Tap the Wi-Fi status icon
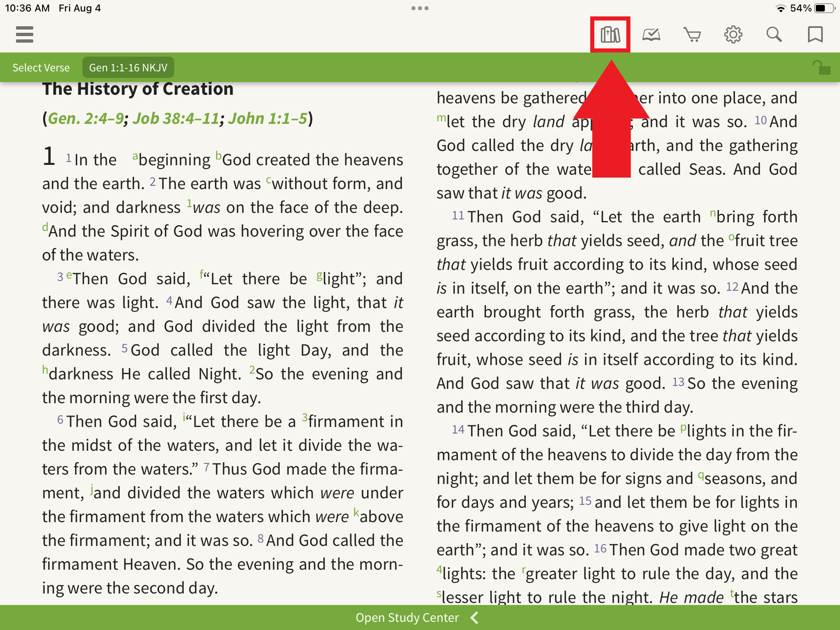 [x=781, y=8]
